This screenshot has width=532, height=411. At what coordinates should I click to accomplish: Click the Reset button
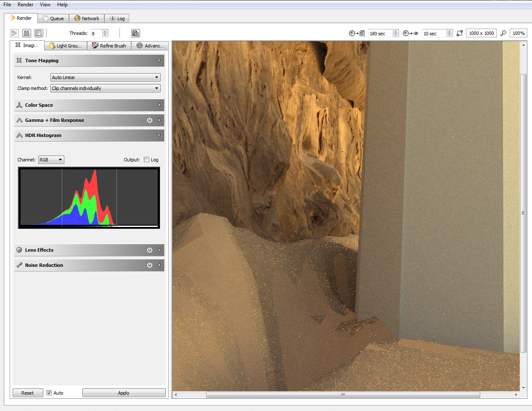click(28, 393)
